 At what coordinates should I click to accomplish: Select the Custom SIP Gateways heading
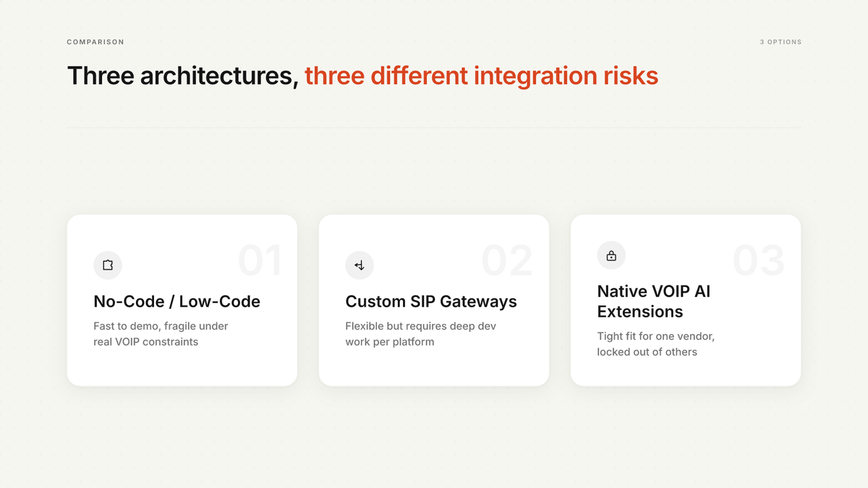(431, 301)
